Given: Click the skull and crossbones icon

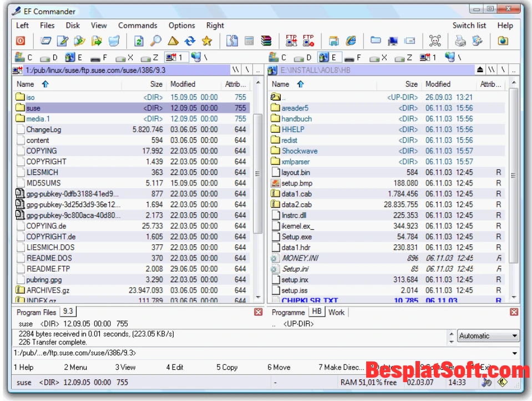Looking at the screenshot, I should coord(435,41).
